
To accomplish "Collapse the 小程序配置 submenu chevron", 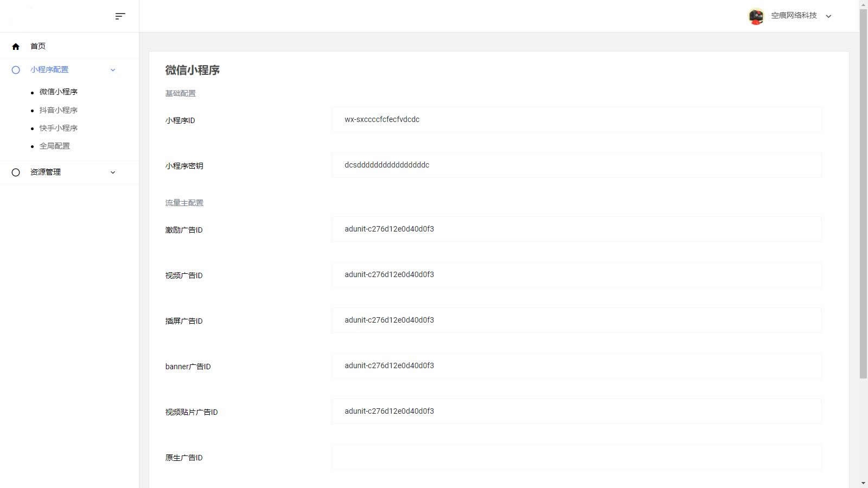I will [113, 70].
